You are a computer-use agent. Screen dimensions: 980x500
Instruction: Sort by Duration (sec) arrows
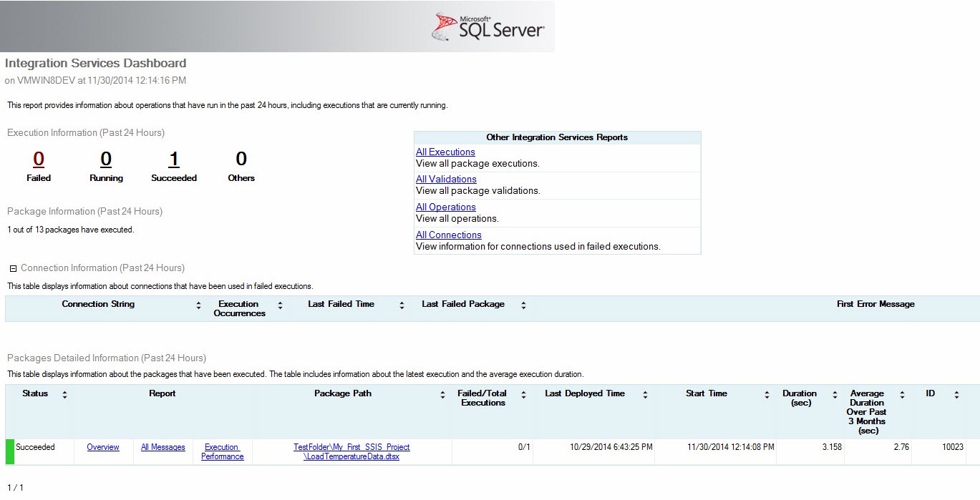click(835, 395)
